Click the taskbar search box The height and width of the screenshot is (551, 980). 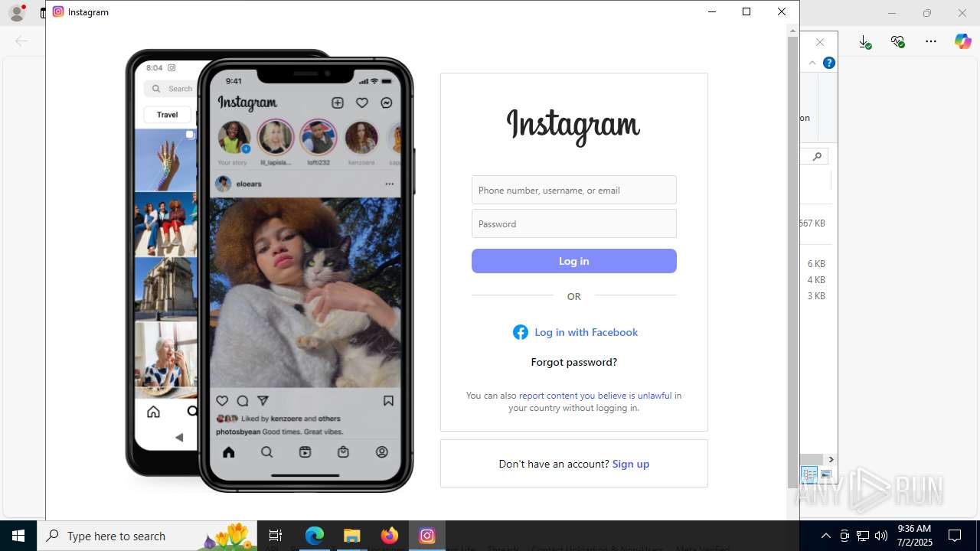[147, 536]
